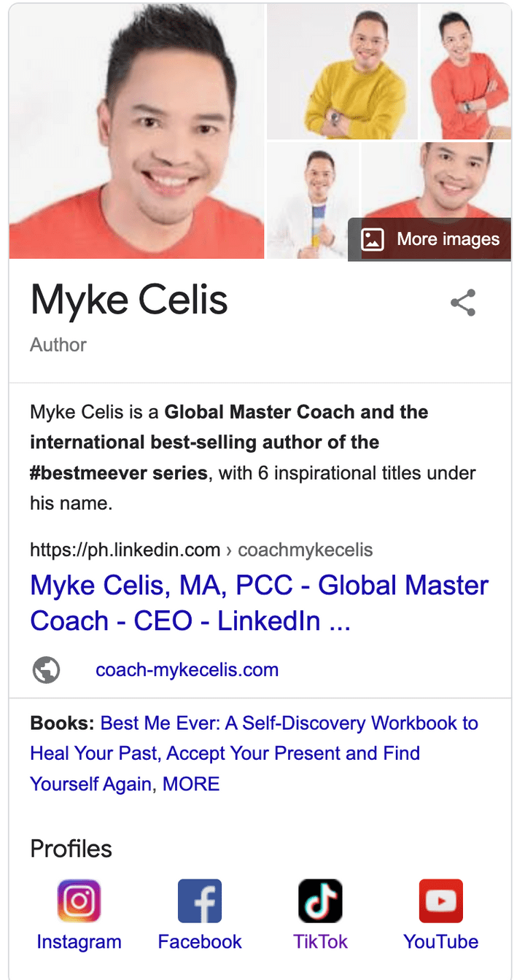Open the Instagram profile icon
Image resolution: width=525 pixels, height=980 pixels.
[x=79, y=901]
